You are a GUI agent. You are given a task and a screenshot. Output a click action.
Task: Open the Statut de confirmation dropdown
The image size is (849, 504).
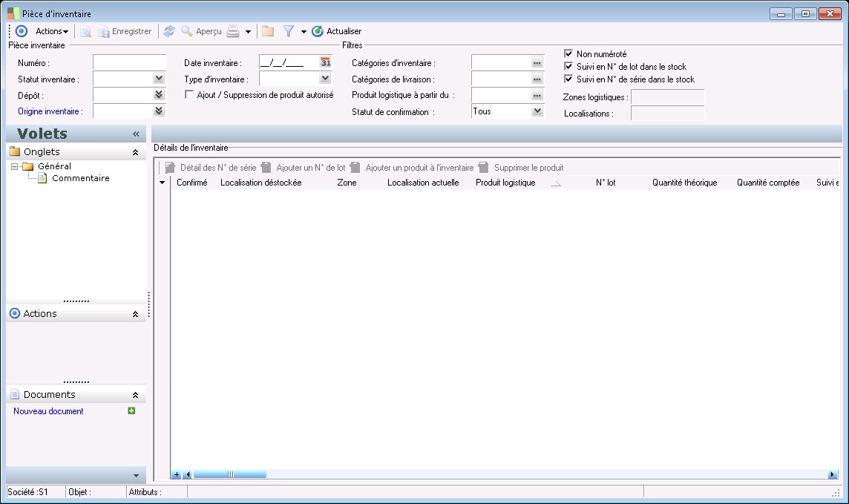pos(537,111)
